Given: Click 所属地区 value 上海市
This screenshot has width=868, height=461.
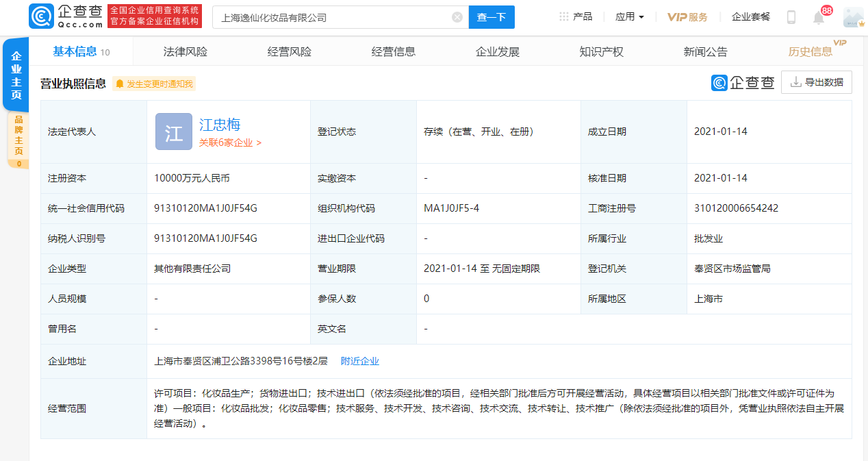Looking at the screenshot, I should point(709,299).
